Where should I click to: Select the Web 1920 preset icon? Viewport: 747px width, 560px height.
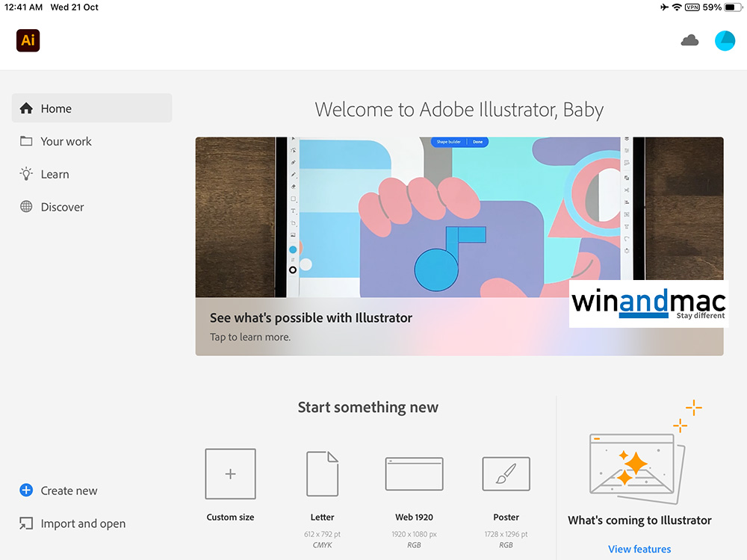[x=414, y=474]
